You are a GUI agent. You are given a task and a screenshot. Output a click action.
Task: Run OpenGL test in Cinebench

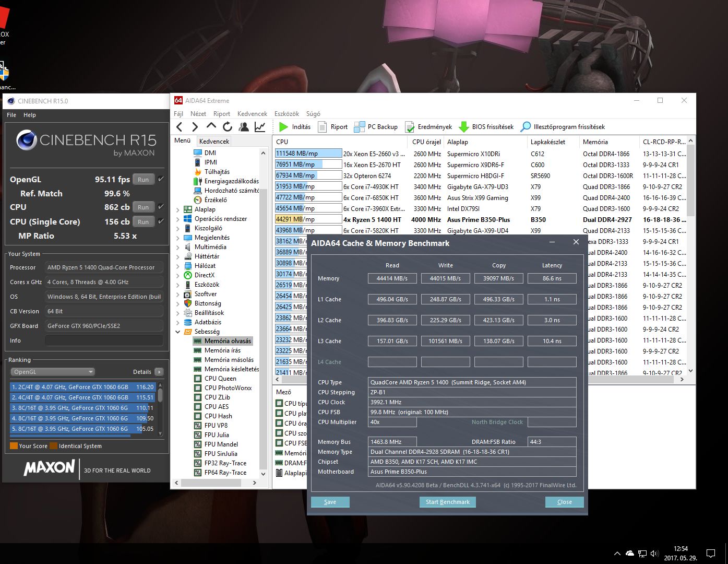coord(144,179)
